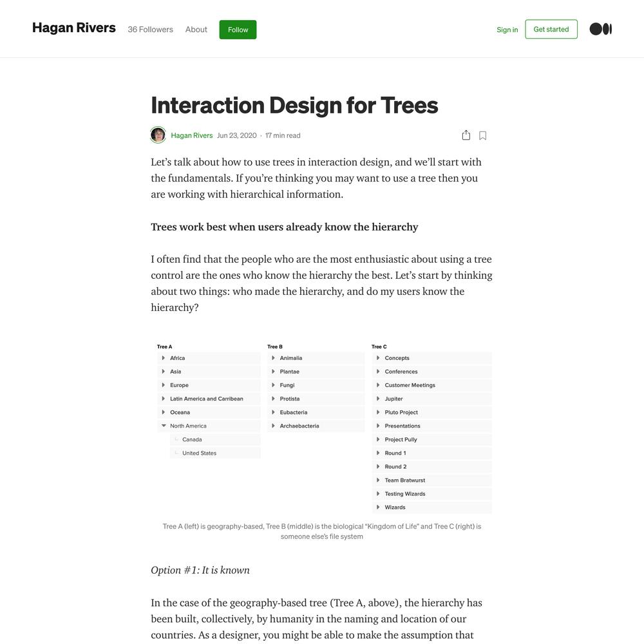Click Hagan Rivers author avatar

pyautogui.click(x=158, y=135)
